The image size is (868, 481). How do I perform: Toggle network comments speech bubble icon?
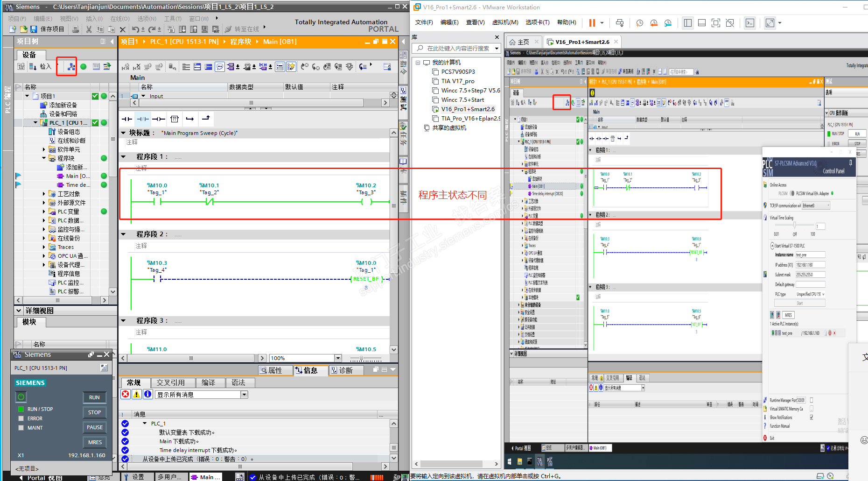click(x=220, y=67)
